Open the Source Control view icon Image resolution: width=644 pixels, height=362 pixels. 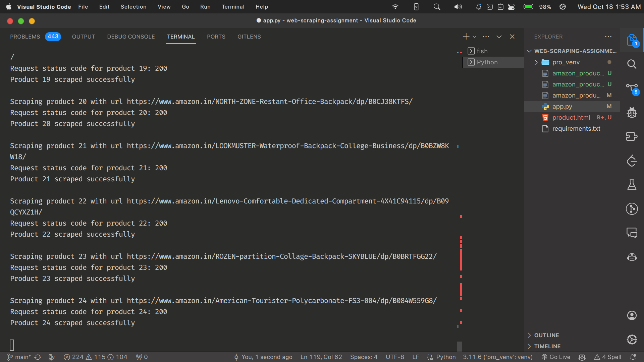[x=632, y=88]
